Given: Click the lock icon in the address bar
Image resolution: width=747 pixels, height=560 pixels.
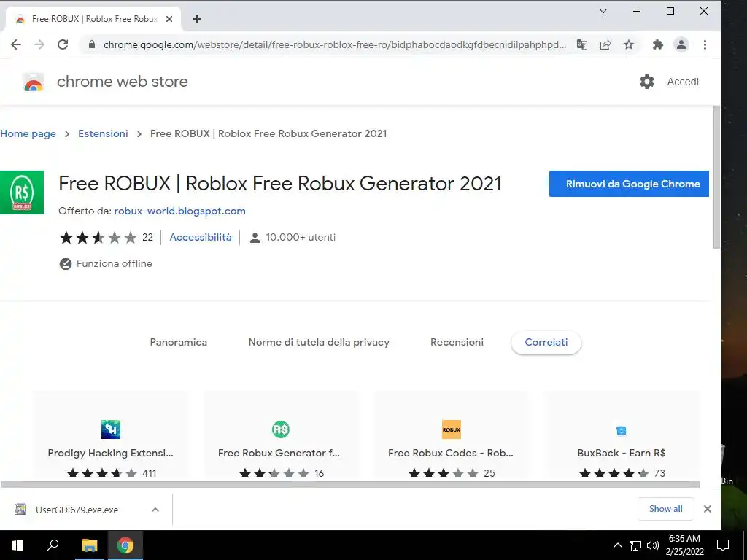Looking at the screenshot, I should [92, 44].
